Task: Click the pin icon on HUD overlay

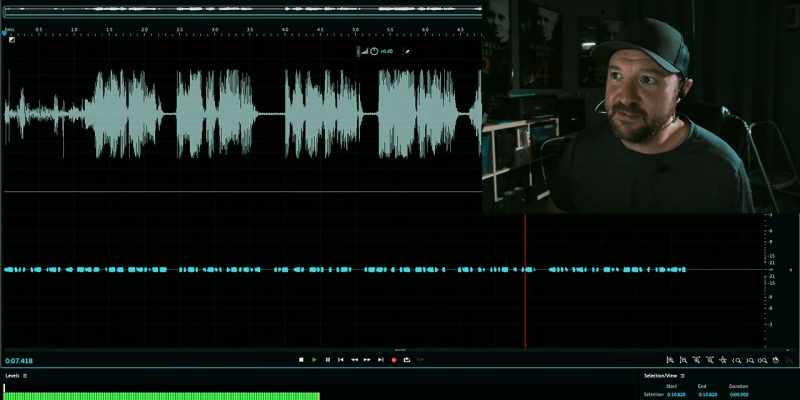Action: click(407, 52)
